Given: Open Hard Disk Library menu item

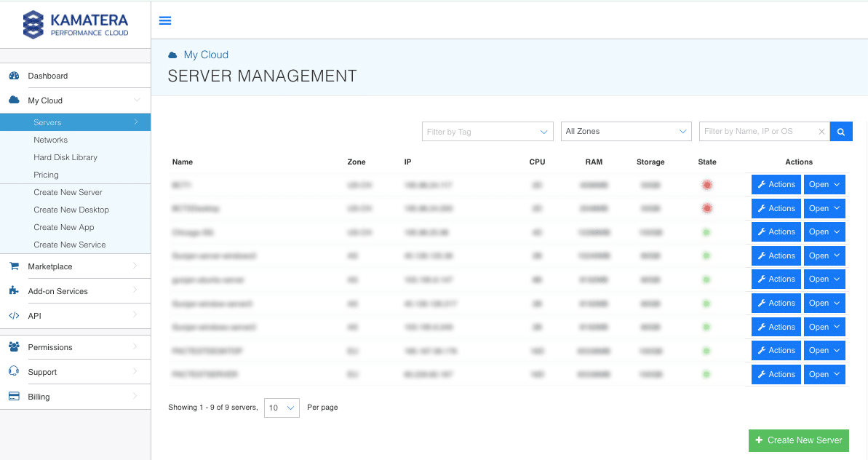Looking at the screenshot, I should point(65,157).
